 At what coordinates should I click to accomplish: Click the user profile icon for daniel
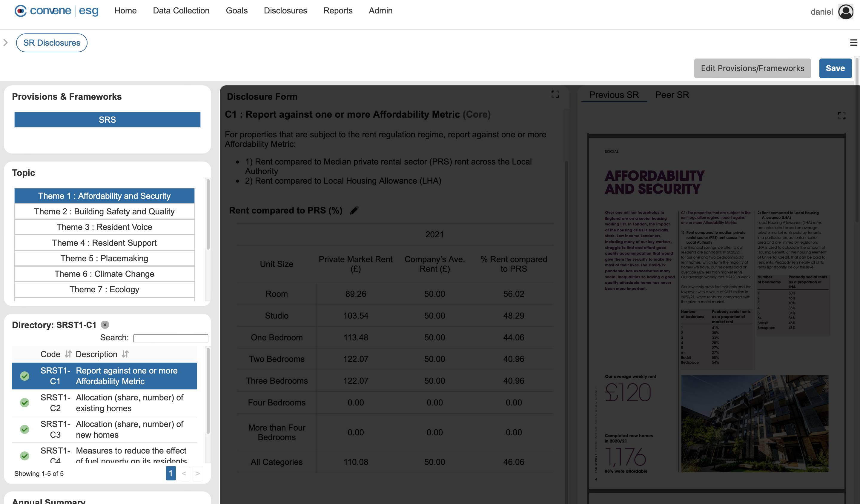pyautogui.click(x=846, y=10)
